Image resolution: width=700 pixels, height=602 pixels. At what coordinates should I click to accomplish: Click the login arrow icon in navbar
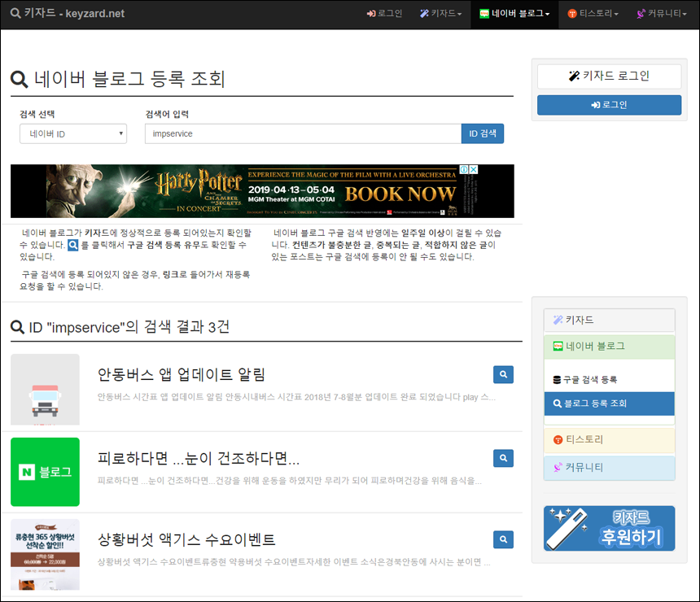pos(371,14)
